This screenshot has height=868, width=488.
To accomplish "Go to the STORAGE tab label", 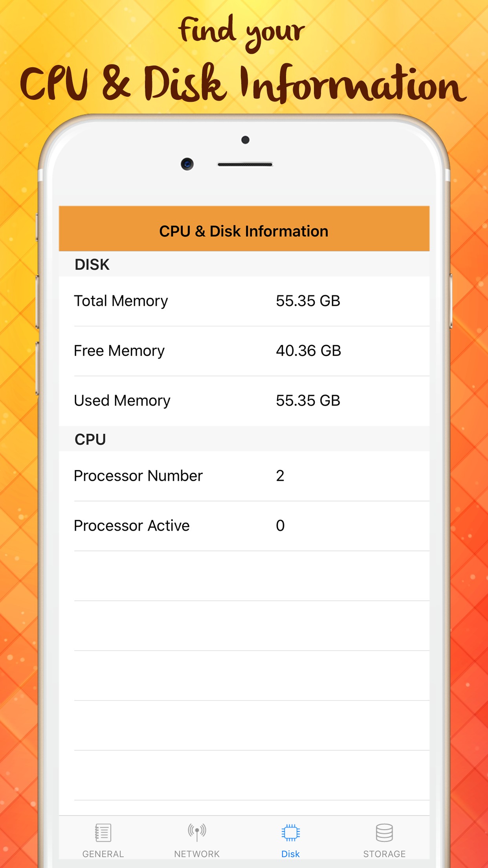I will (x=384, y=854).
